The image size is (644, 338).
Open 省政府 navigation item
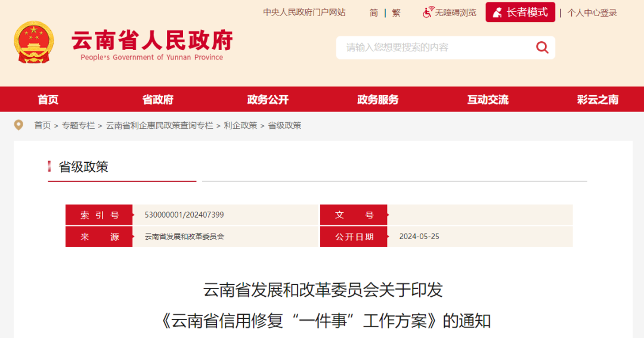coord(158,100)
